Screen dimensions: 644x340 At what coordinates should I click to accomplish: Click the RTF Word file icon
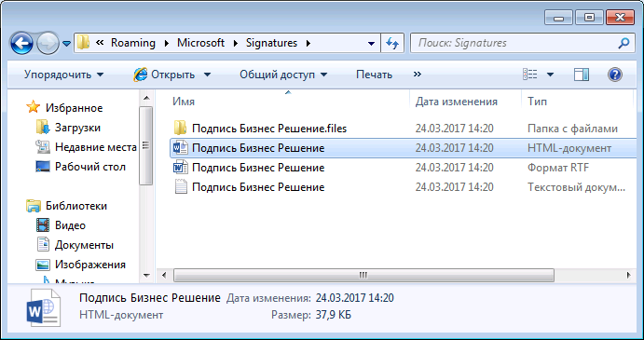tap(180, 168)
